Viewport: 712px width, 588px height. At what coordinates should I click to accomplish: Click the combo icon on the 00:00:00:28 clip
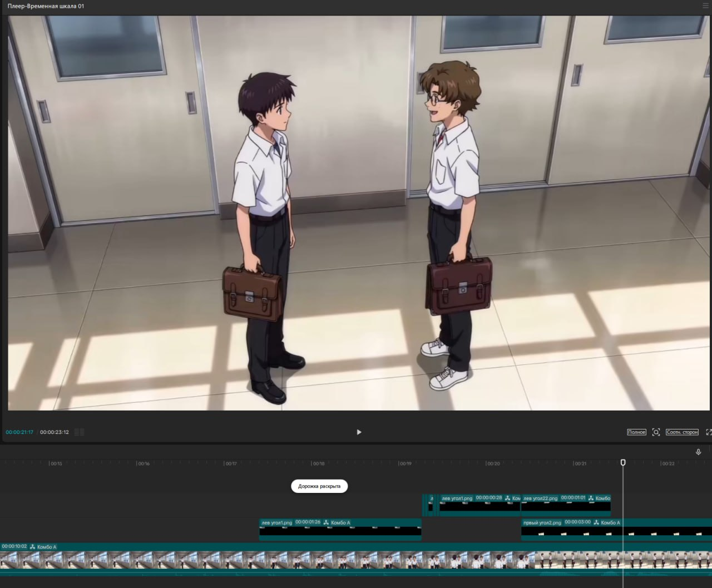click(x=508, y=498)
